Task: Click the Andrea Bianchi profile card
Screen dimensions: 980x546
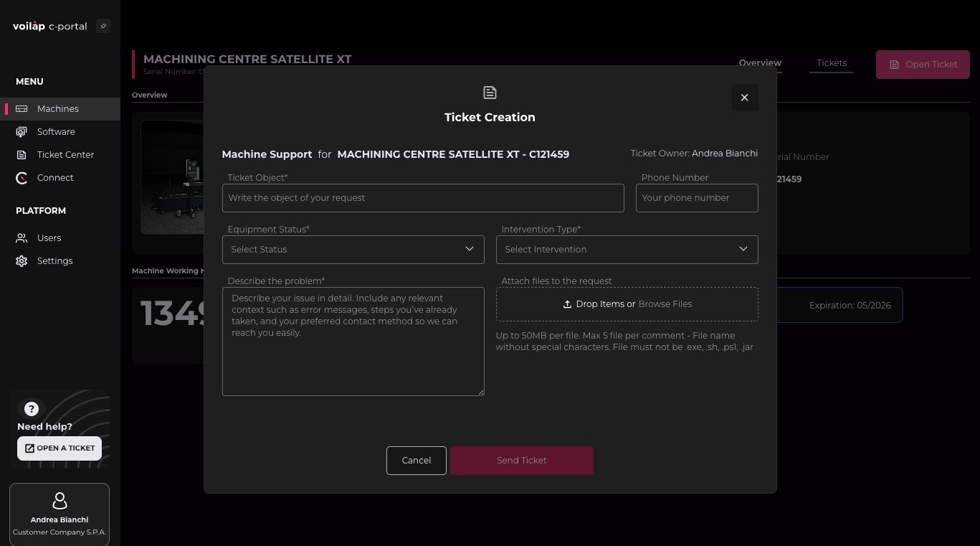Action: (60, 514)
